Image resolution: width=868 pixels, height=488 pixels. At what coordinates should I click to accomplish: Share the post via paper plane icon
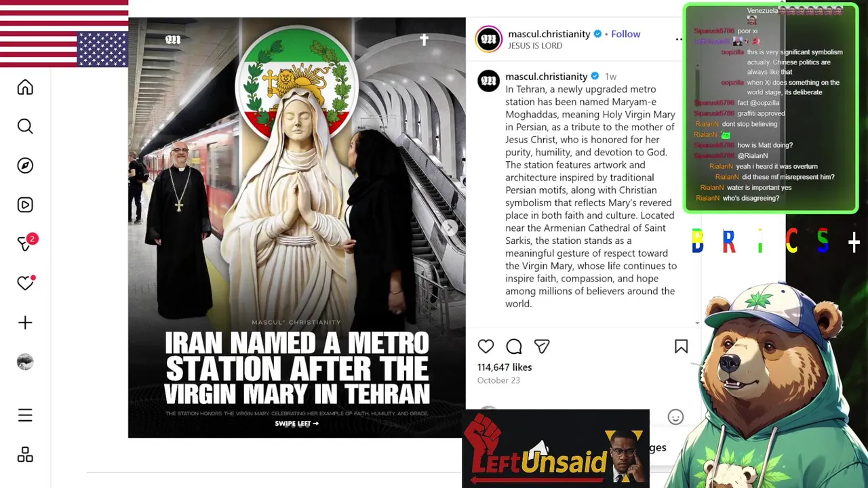[x=542, y=346]
